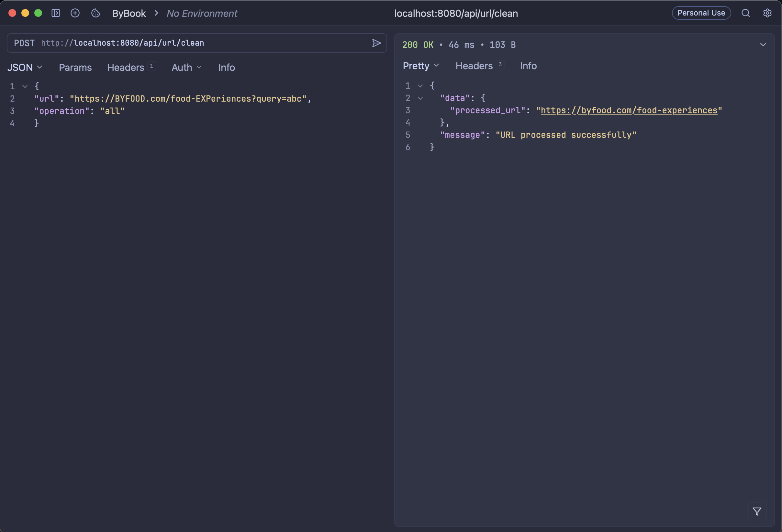This screenshot has width=782, height=532.
Task: Click the plus circle new-request icon
Action: click(75, 13)
